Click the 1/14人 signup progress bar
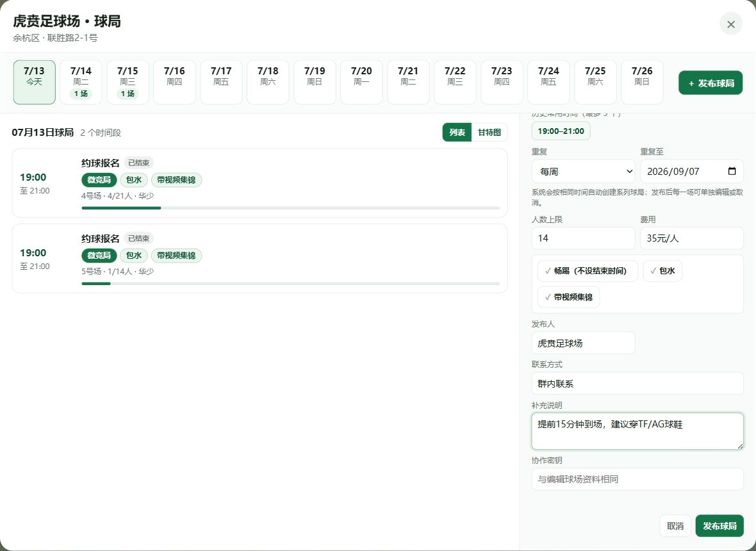The image size is (756, 551). [290, 283]
